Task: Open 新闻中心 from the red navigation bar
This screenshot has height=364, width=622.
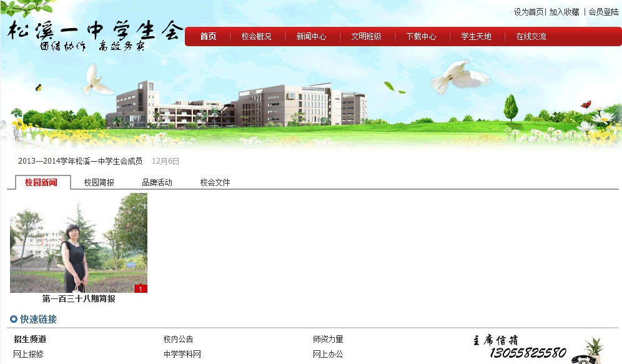Action: [311, 37]
